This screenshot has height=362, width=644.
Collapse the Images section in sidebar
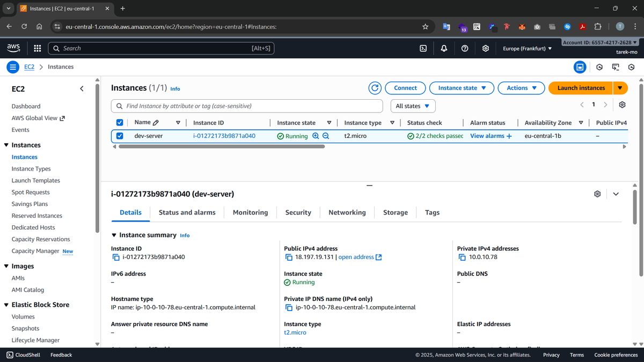pyautogui.click(x=6, y=266)
